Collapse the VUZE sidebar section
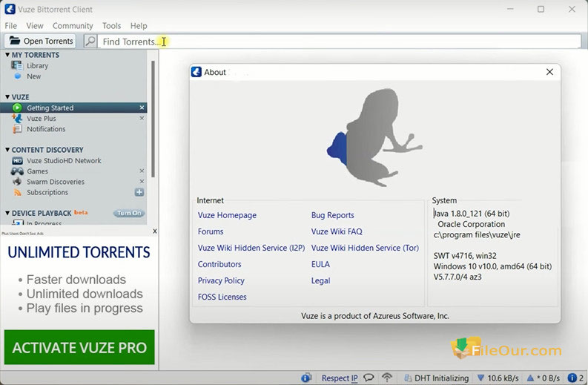This screenshot has height=385, width=588. (x=7, y=97)
